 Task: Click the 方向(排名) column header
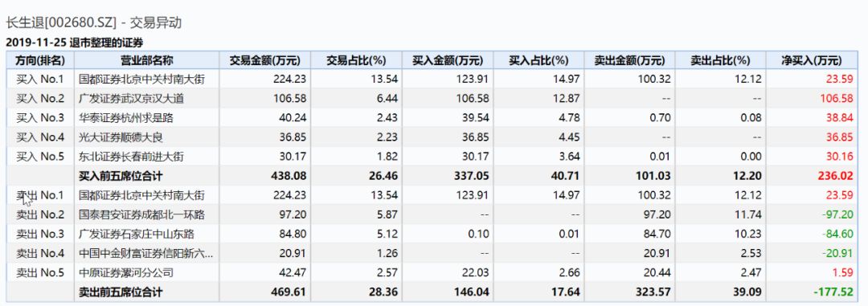(x=40, y=60)
